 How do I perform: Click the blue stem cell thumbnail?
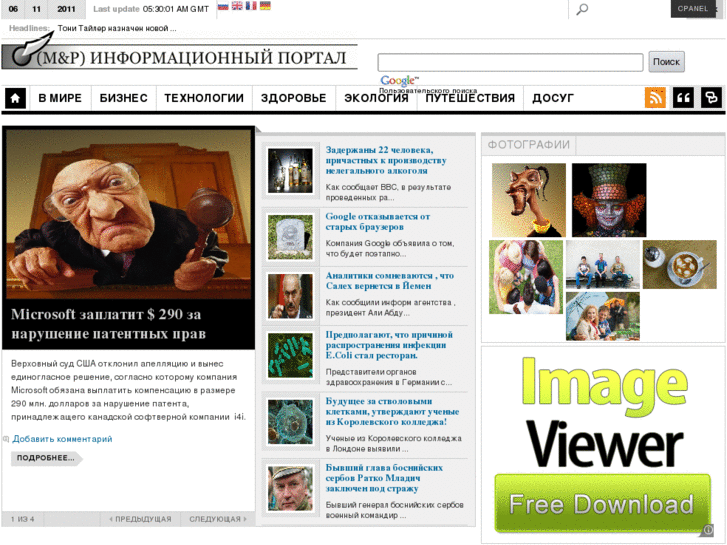point(290,422)
